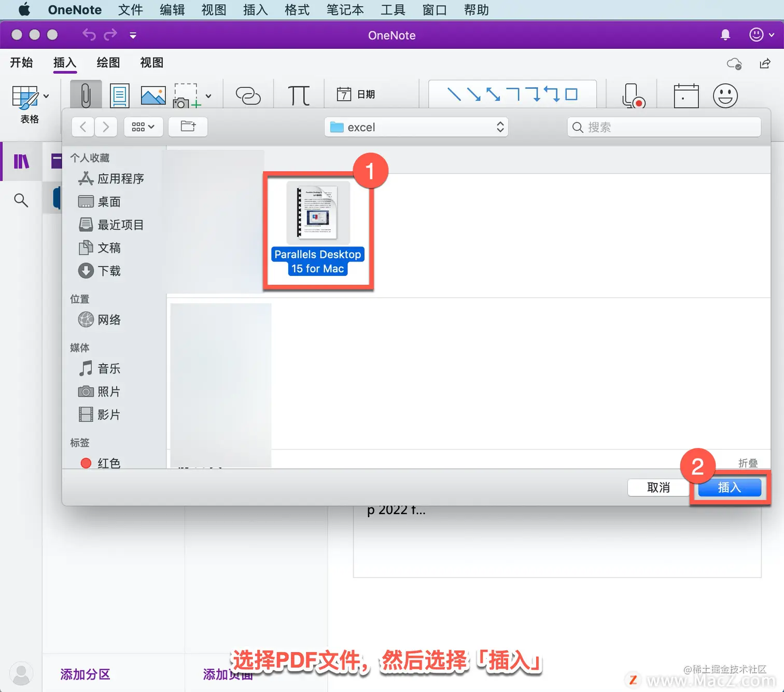Open screen clipping dropdown arrow

tap(208, 96)
